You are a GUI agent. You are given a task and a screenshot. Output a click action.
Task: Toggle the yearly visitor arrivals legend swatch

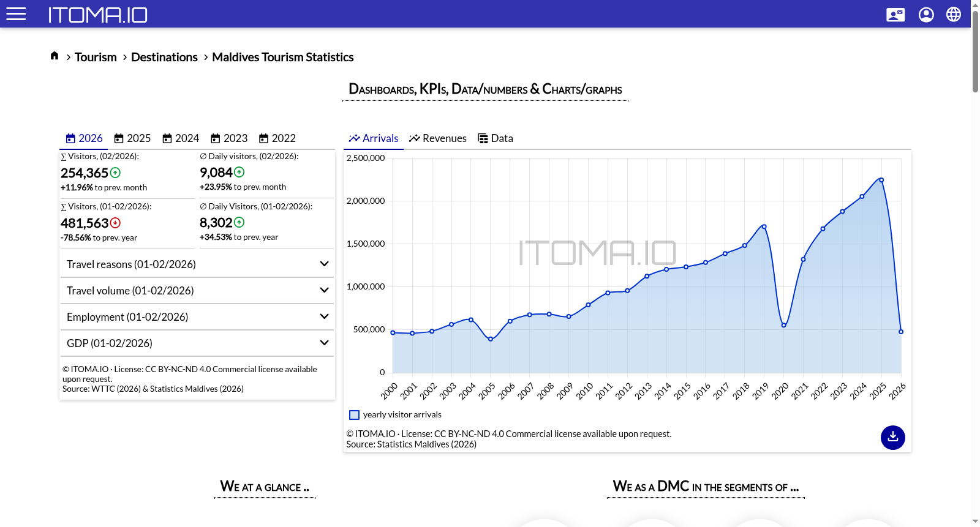354,415
